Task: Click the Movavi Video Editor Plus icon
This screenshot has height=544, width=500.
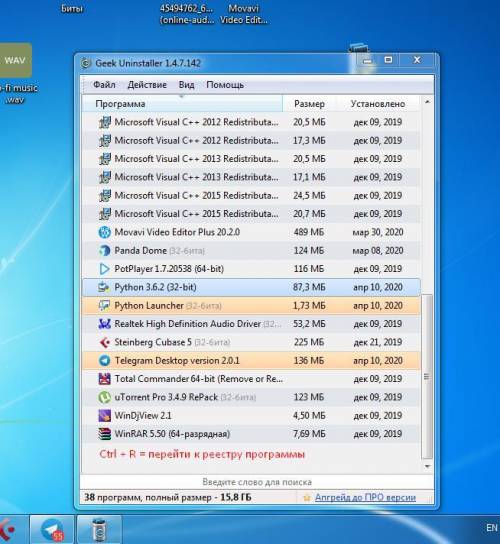Action: click(104, 232)
